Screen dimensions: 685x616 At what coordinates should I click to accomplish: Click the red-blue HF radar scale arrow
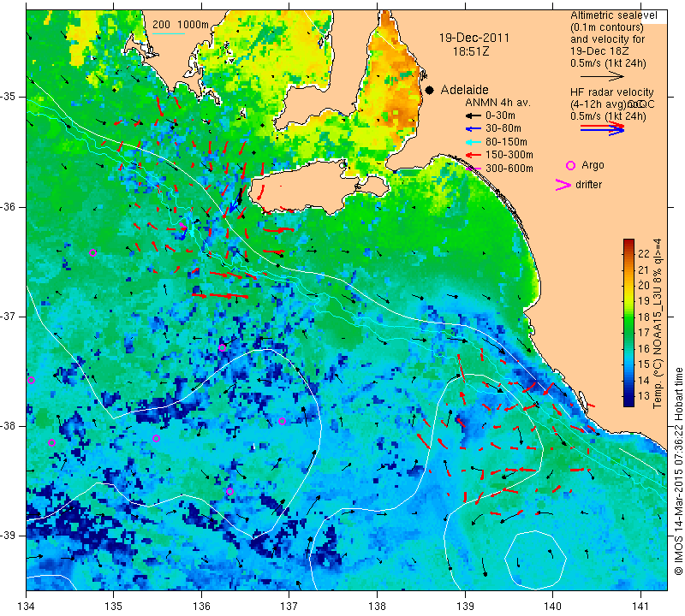(602, 128)
